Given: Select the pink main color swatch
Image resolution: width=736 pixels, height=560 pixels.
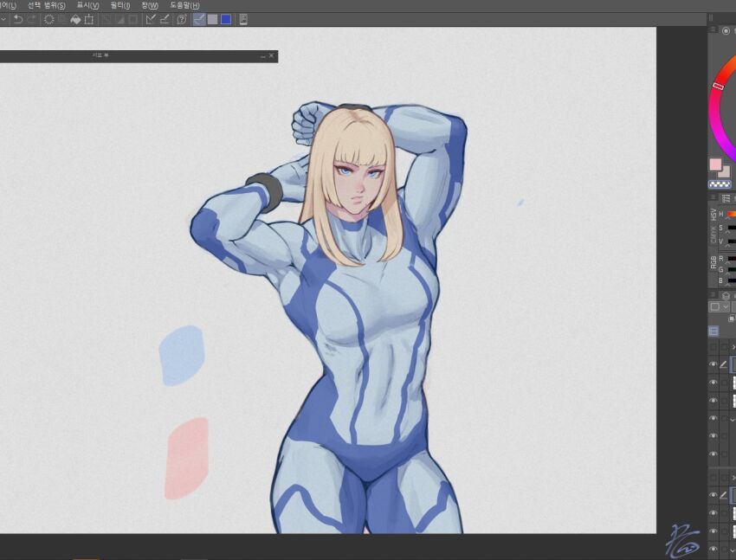Looking at the screenshot, I should click(715, 164).
